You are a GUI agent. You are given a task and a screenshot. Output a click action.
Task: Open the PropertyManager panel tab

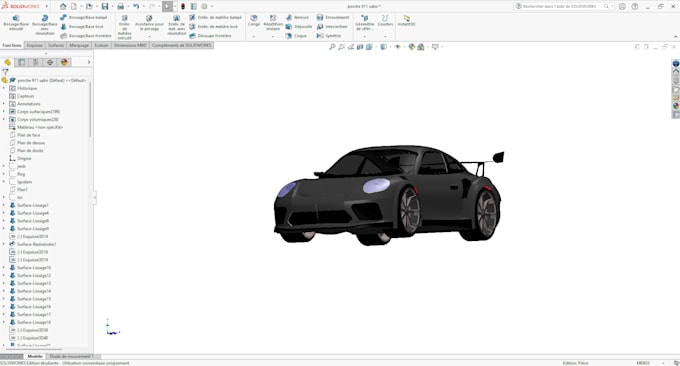22,62
